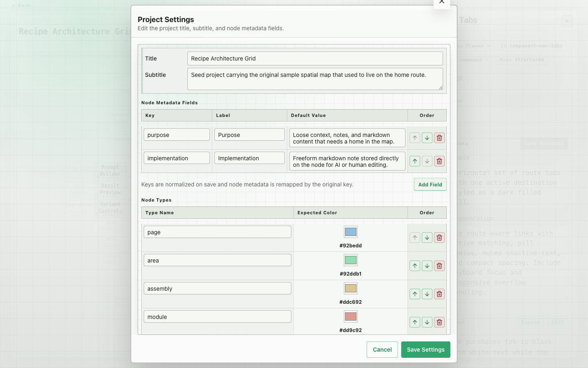Edit the page type name field

coord(218,232)
